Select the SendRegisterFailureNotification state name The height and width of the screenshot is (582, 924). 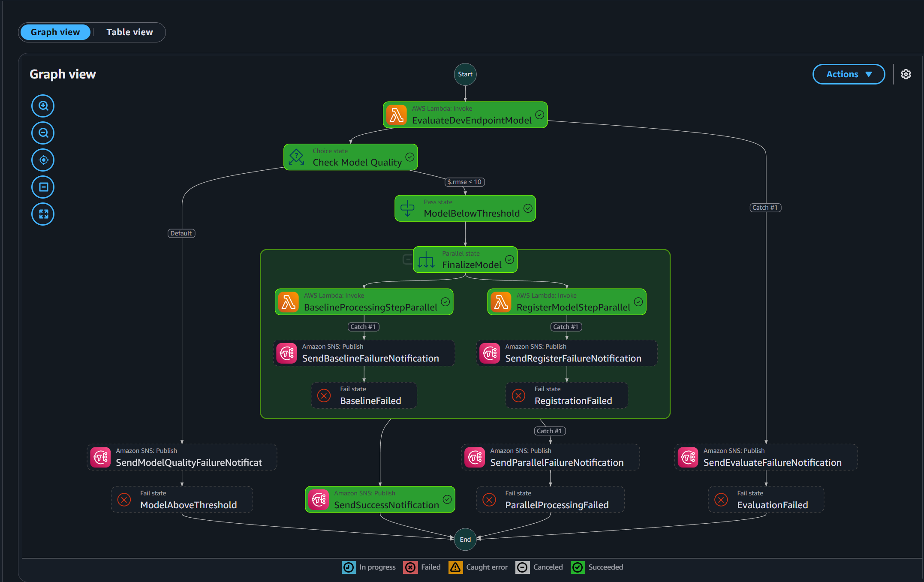(573, 359)
